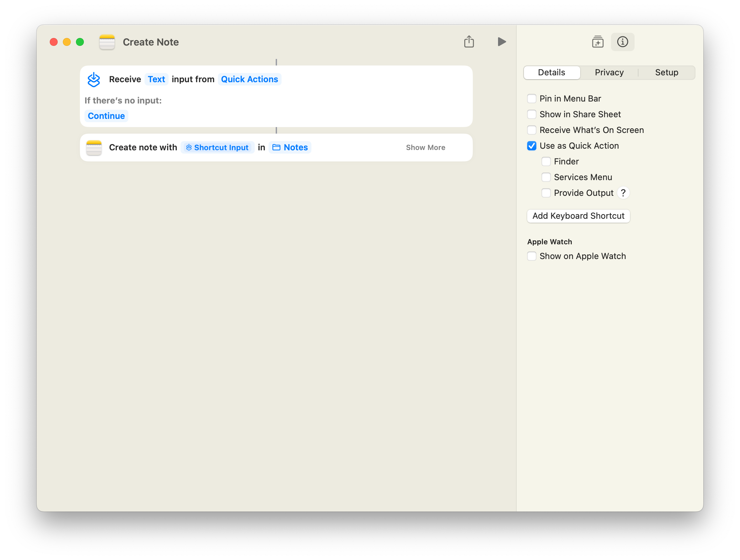Click the Receive input action icon
This screenshot has width=740, height=560.
tap(94, 80)
